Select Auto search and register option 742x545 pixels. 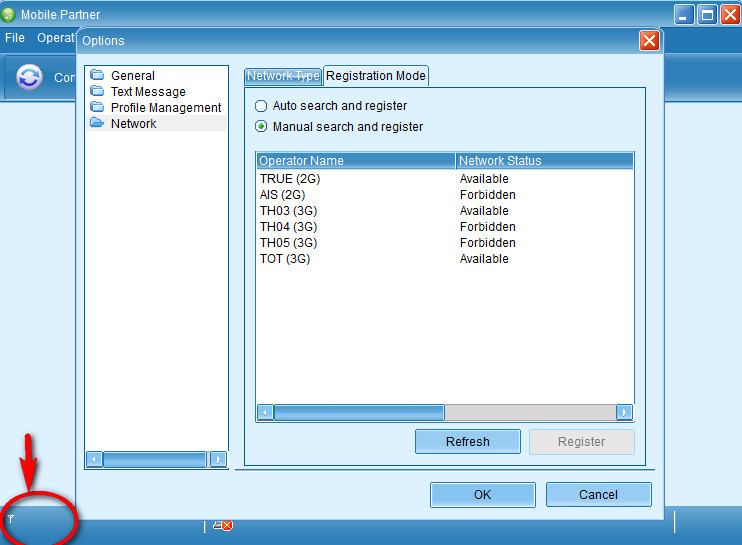(x=331, y=105)
